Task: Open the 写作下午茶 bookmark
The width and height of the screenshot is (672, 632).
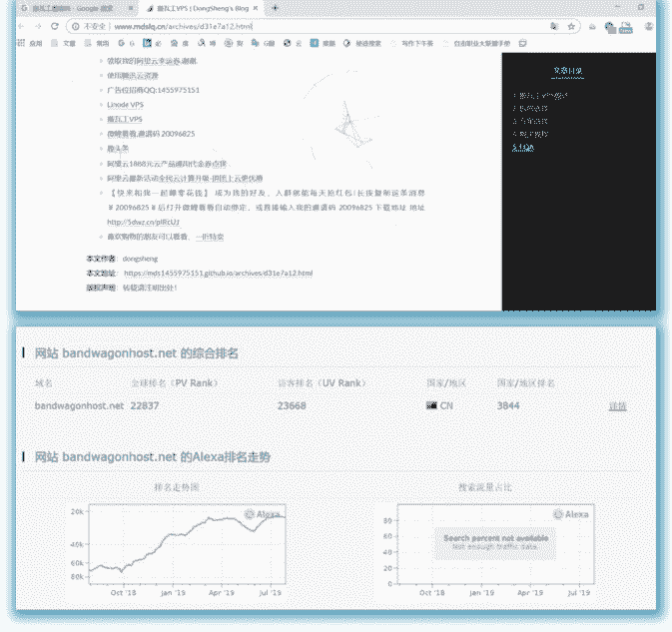Action: pos(414,44)
